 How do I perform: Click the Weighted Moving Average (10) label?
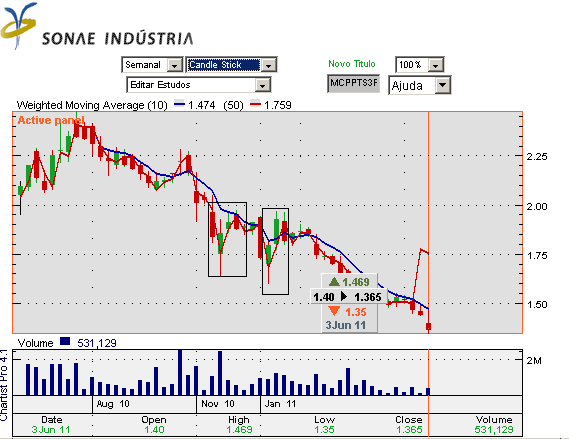click(92, 105)
